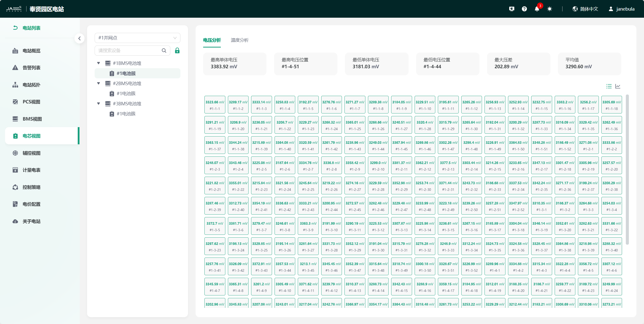
Task: Collapse the #1BMS电池堆 tree node
Action: [99, 63]
